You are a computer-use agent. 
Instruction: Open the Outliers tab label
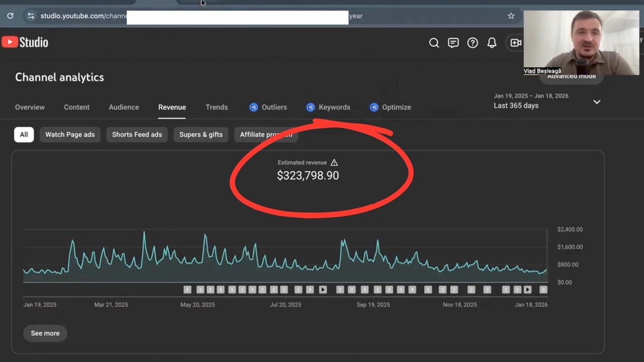pos(274,107)
